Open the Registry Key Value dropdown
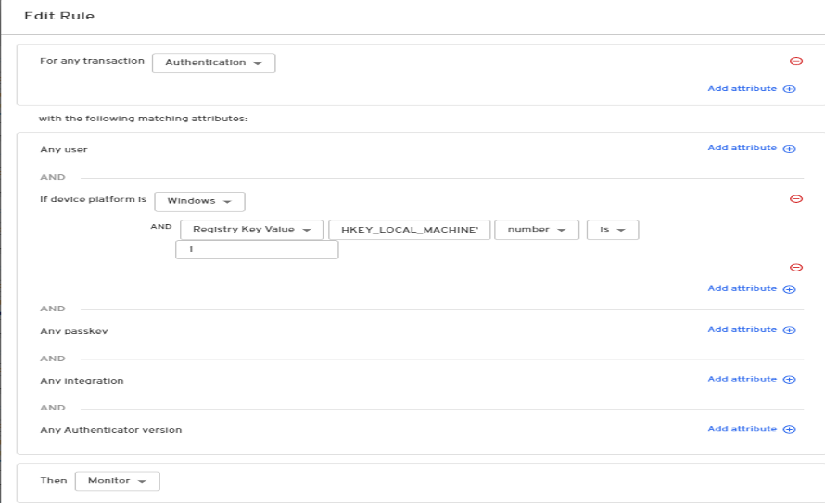This screenshot has height=504, width=825. [251, 230]
